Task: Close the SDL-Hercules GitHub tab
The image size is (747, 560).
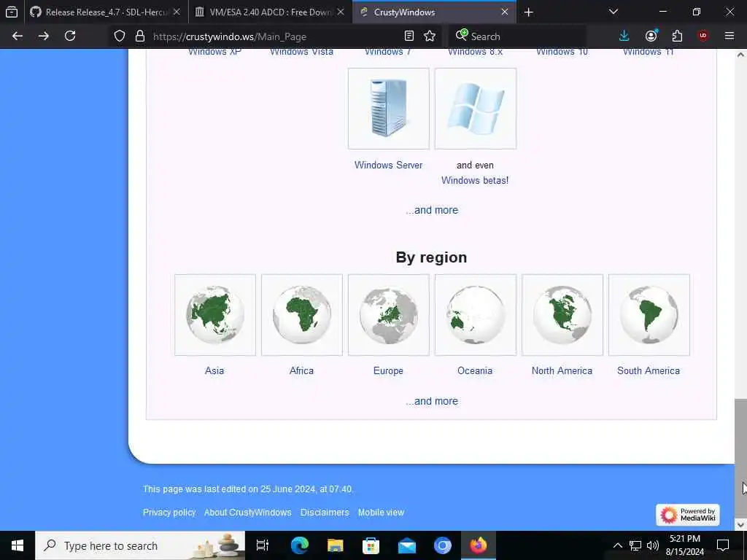Action: tap(177, 12)
